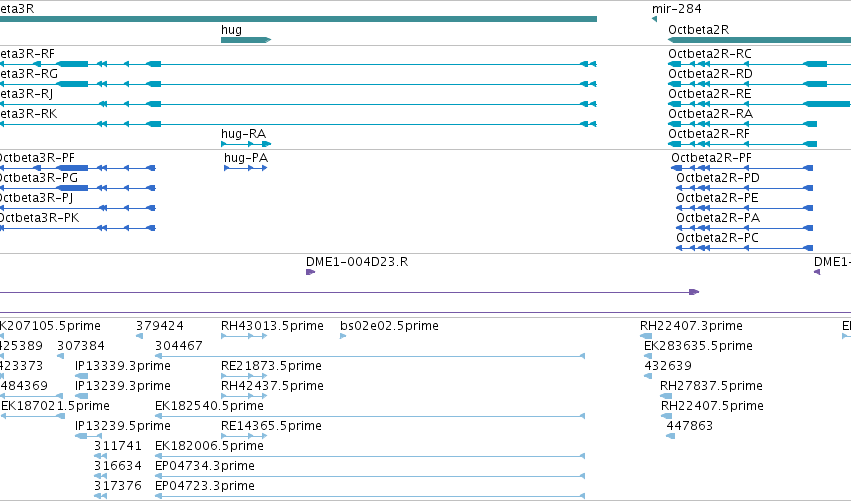Click the Octbeta2R-RF transcript label
Screen dimensions: 851x501
(x=709, y=134)
